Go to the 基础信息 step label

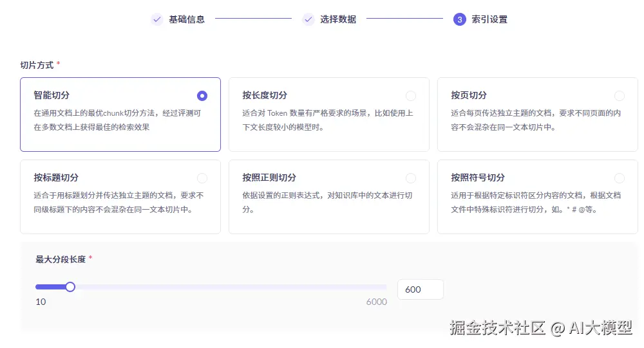pyautogui.click(x=187, y=19)
